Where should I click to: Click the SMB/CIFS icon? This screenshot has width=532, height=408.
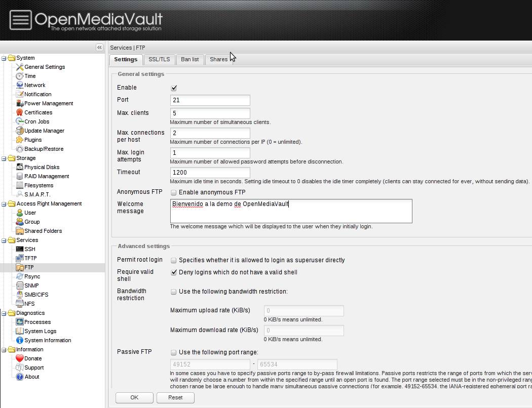[20, 295]
